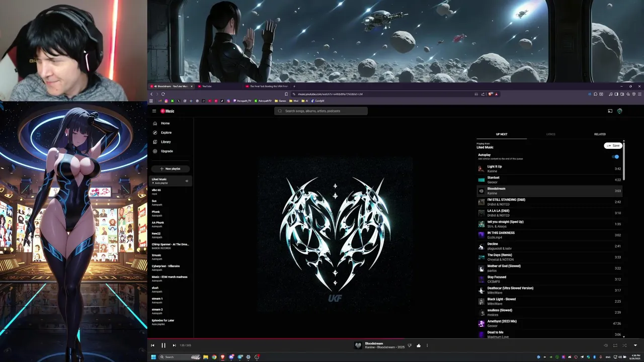Open the AI bookmark folder
Viewport: 644px width, 362px height.
tap(305, 101)
